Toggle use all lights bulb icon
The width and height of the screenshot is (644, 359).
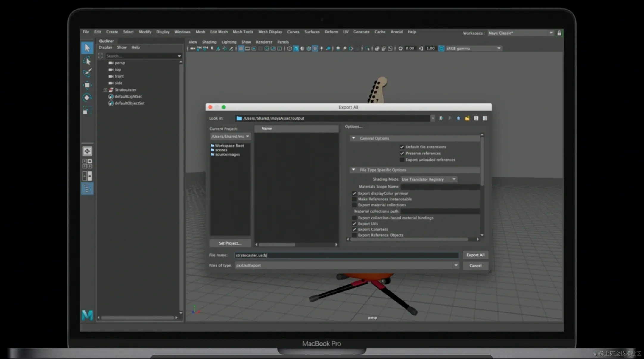tap(321, 48)
